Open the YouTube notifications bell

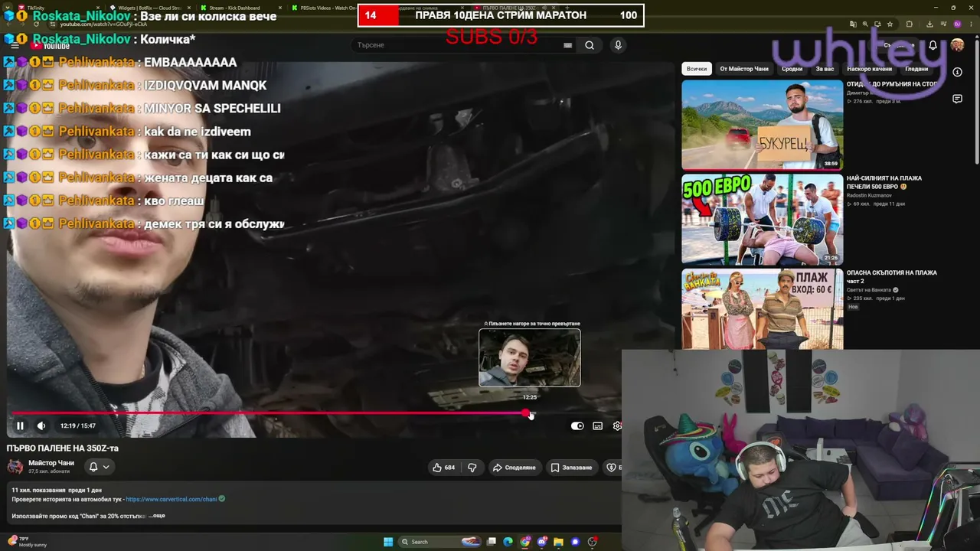click(x=933, y=45)
